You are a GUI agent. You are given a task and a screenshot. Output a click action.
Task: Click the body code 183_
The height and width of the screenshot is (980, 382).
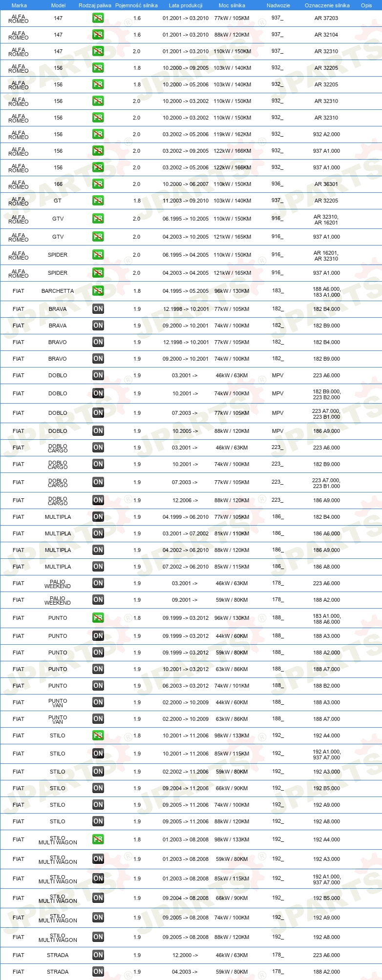pyautogui.click(x=277, y=291)
